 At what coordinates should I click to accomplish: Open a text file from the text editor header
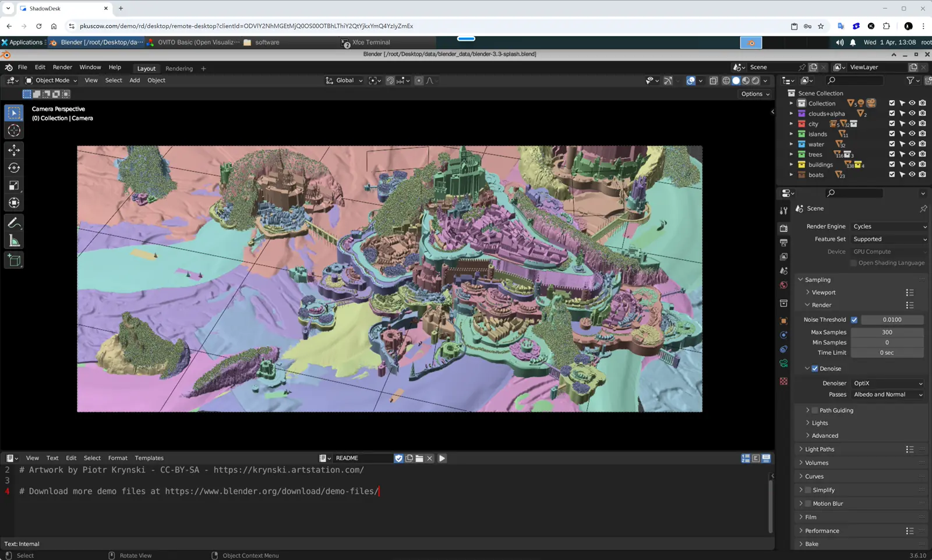(419, 459)
